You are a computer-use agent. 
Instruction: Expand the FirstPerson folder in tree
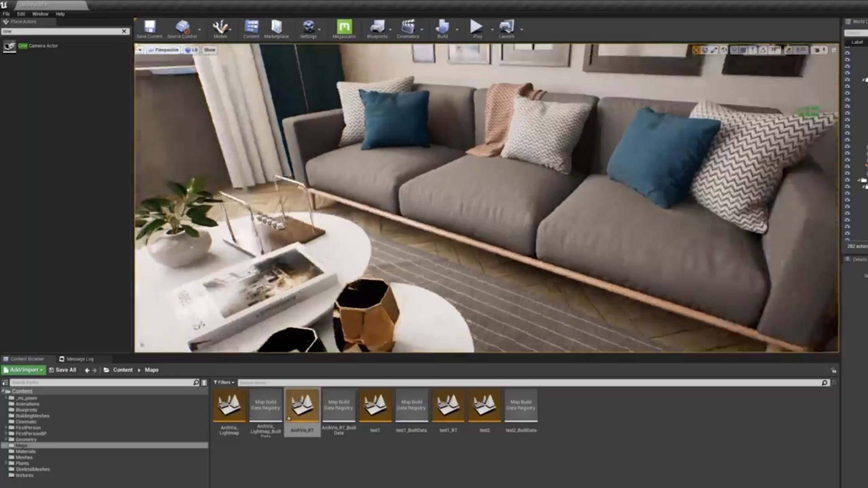[6, 427]
